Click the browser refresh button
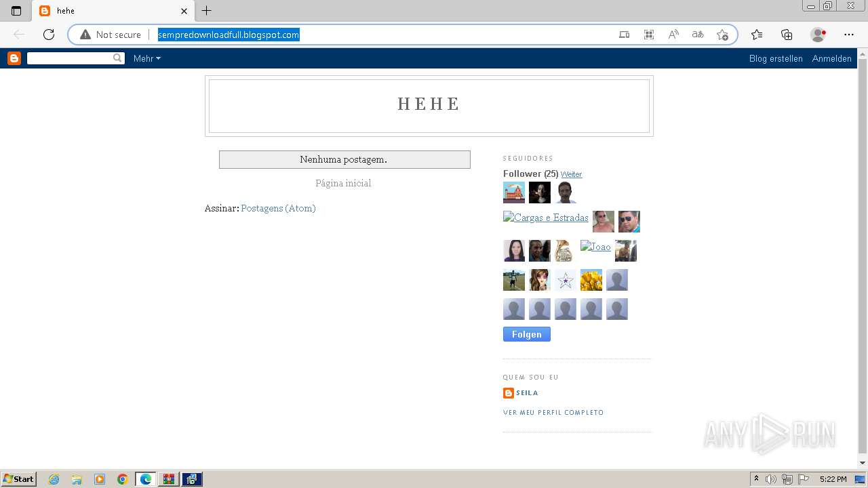This screenshot has width=868, height=488. click(49, 35)
